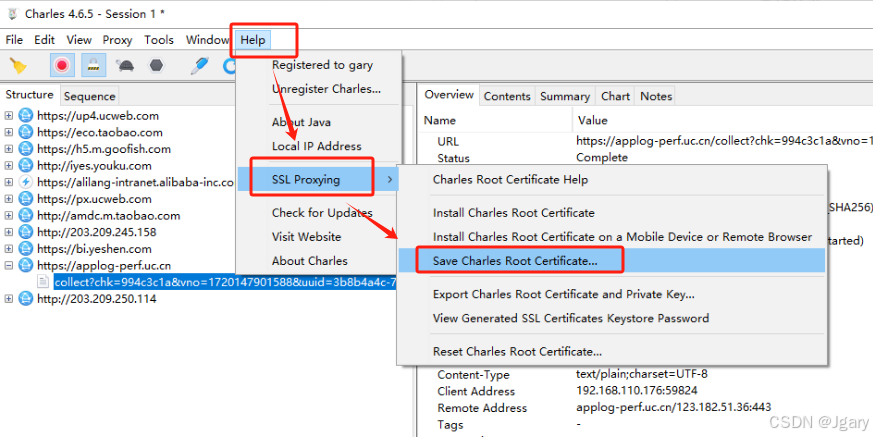Select the h5.m.goofish.com host row
This screenshot has height=437, width=873.
(x=103, y=149)
